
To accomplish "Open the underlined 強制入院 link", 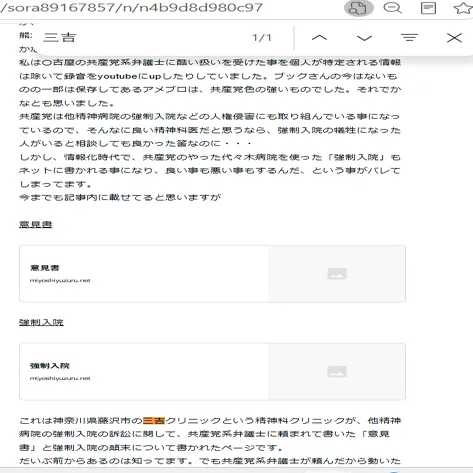I will (41, 322).
